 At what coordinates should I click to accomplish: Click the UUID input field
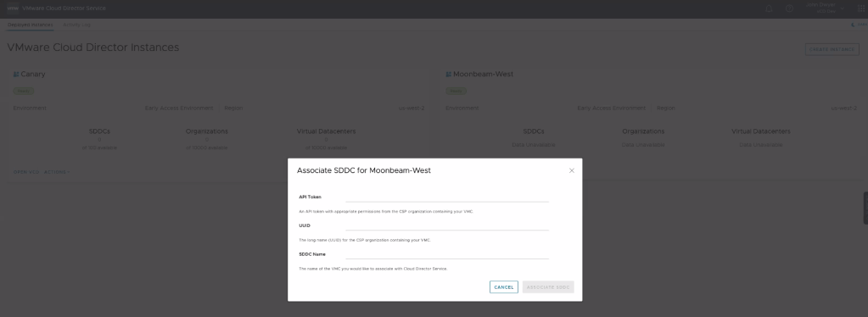coord(447,225)
